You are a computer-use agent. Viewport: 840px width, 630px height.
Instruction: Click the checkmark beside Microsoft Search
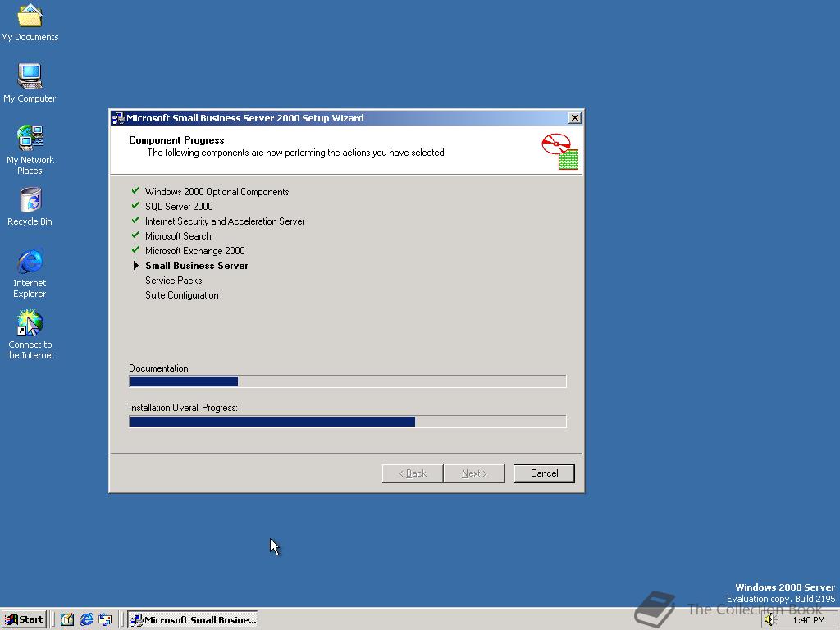(x=135, y=235)
